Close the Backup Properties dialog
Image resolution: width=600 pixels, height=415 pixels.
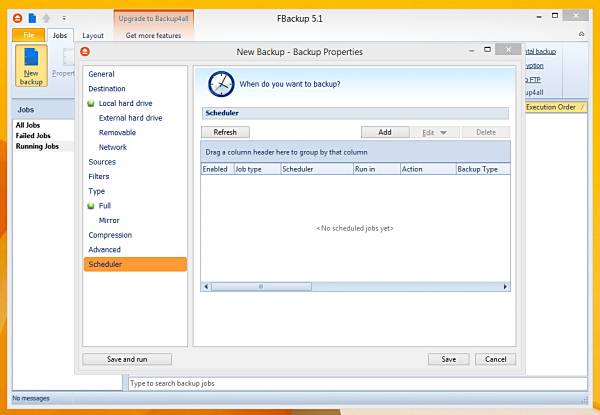pyautogui.click(x=508, y=49)
